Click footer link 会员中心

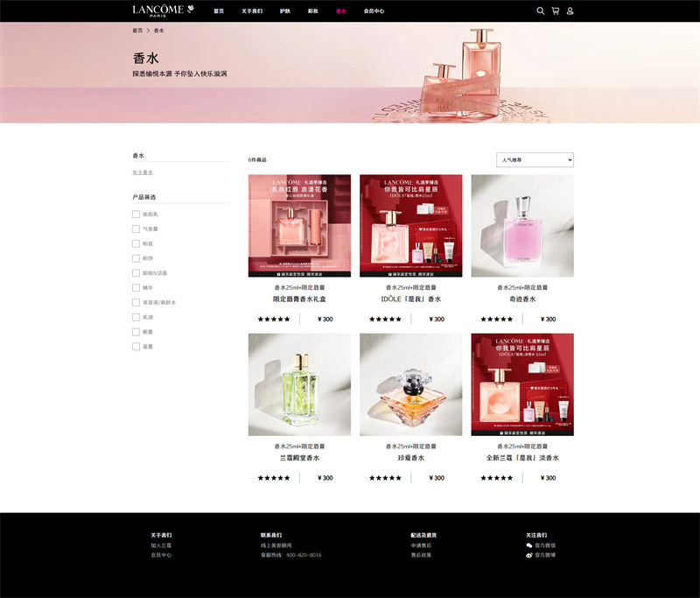click(x=161, y=555)
